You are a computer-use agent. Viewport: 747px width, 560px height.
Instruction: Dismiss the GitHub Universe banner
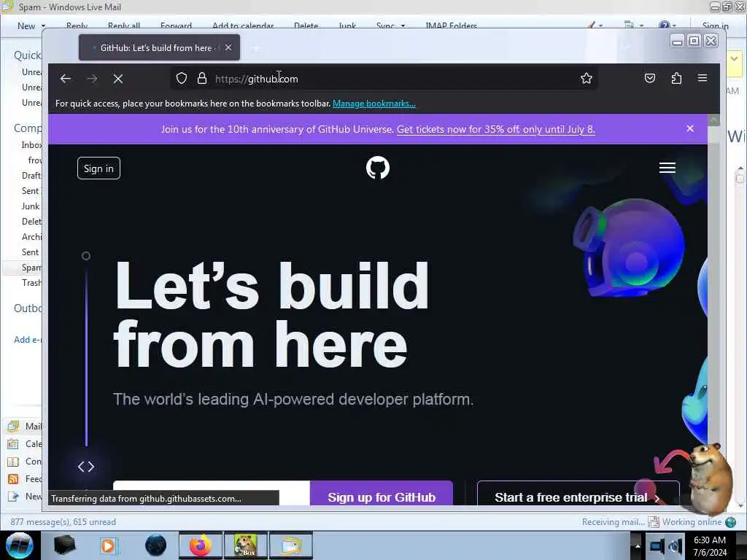[690, 128]
